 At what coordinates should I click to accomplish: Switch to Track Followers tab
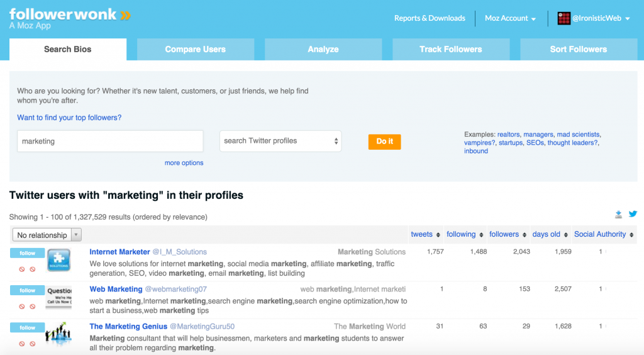click(451, 49)
